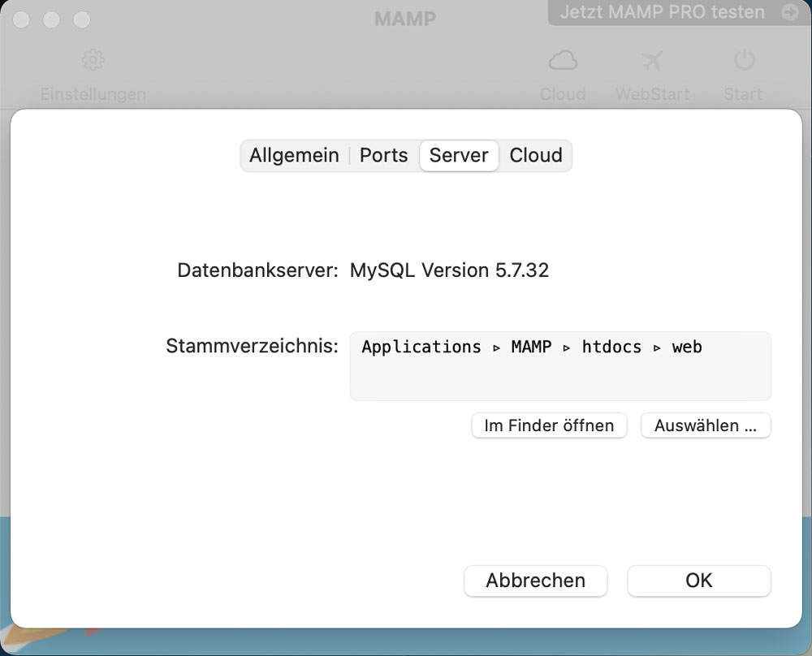
Task: Select the web folder in the path
Action: (687, 347)
